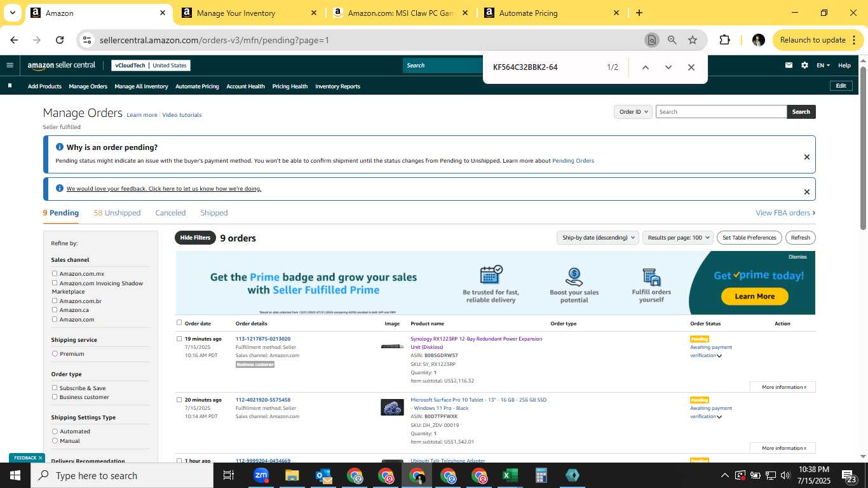Select checkbox for order 113-1217875-0213020
This screenshot has width=868, height=488.
pyautogui.click(x=179, y=339)
